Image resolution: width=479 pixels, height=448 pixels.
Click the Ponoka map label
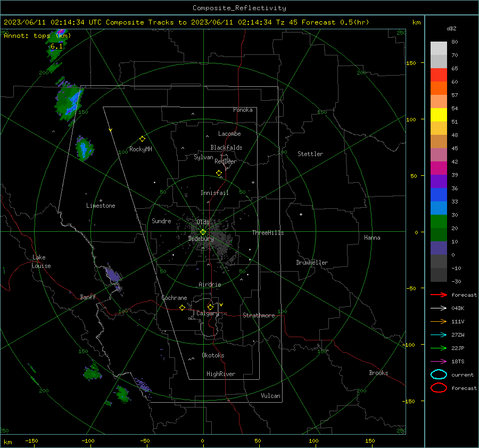(243, 110)
